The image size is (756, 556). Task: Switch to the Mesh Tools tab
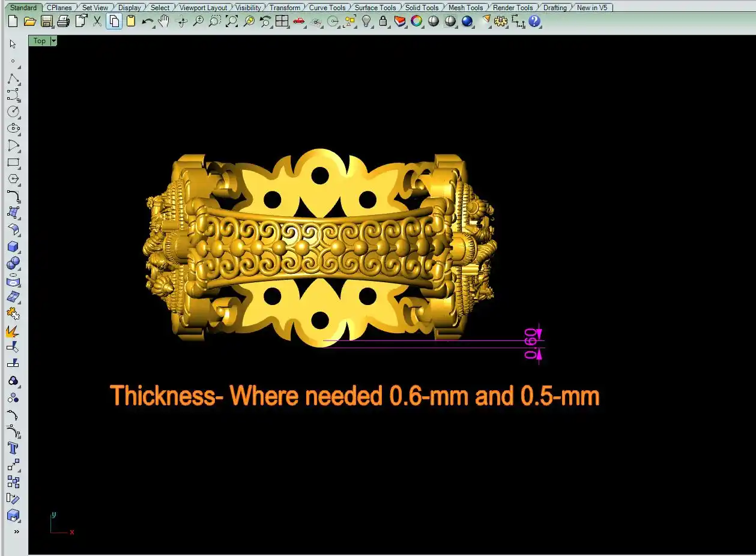pyautogui.click(x=465, y=8)
